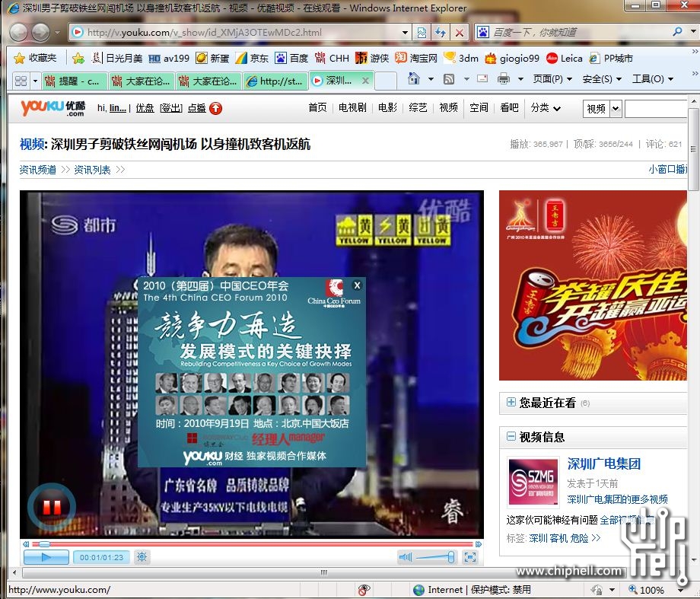This screenshot has width=700, height=599.
Task: Click the rewind arrow at progress bar start
Action: pyautogui.click(x=26, y=544)
